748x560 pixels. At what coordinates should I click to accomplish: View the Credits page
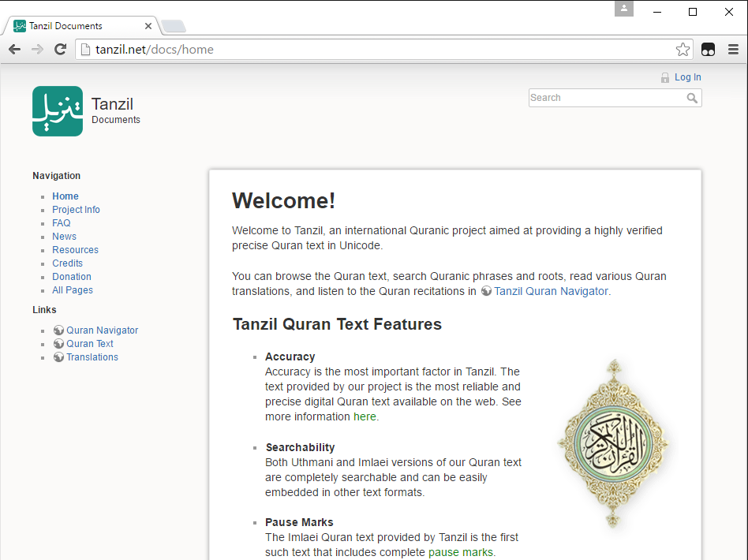coord(67,263)
